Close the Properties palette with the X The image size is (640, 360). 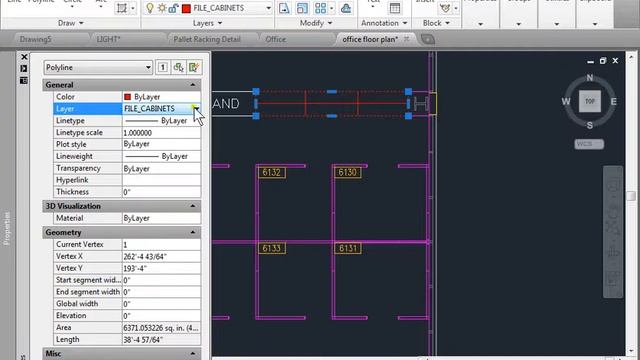coord(24,57)
